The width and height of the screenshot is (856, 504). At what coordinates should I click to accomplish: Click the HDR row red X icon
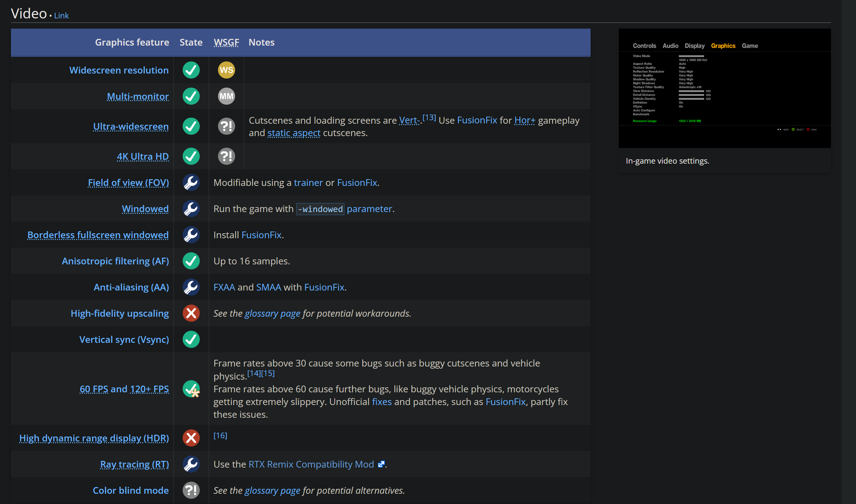[x=191, y=438]
